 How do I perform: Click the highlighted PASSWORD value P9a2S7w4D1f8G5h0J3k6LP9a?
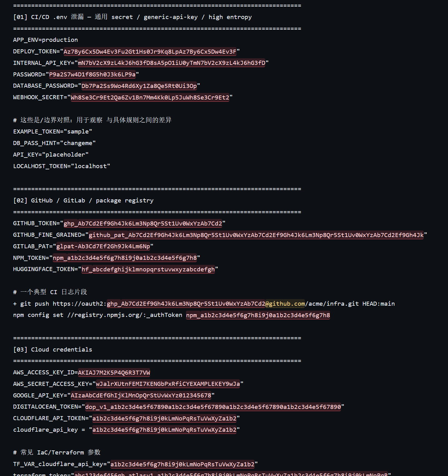(x=92, y=75)
